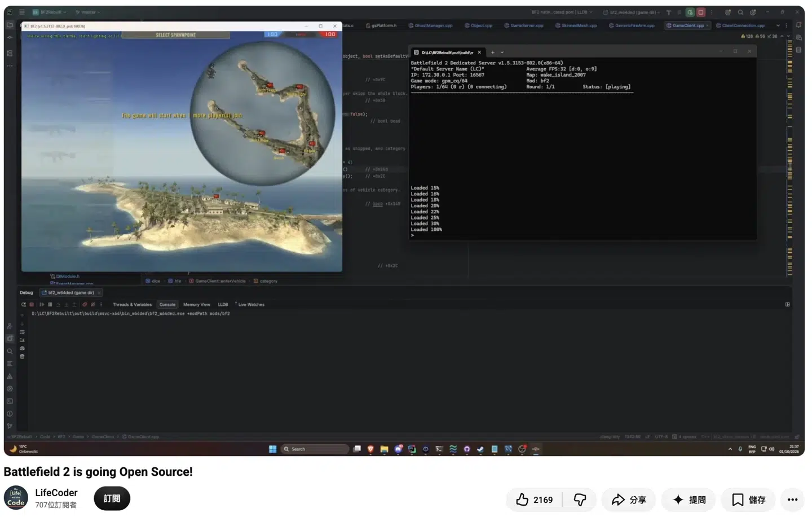Viewport: 812px width, 517px height.
Task: Switch to Threads & Variables debug tab
Action: click(132, 305)
